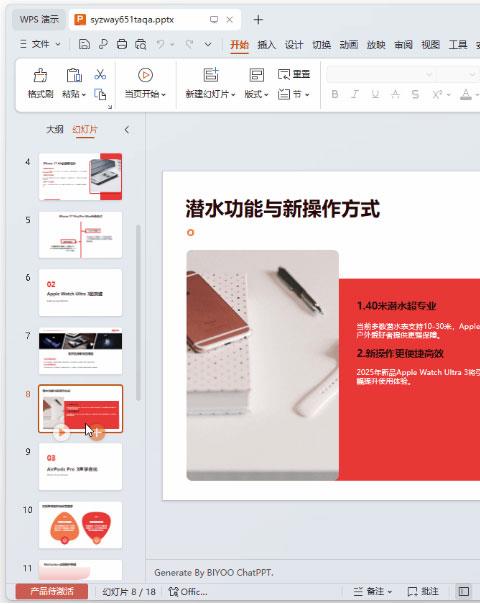This screenshot has width=480, height=604.
Task: Select the 幻灯片 panel tab
Action: (85, 129)
